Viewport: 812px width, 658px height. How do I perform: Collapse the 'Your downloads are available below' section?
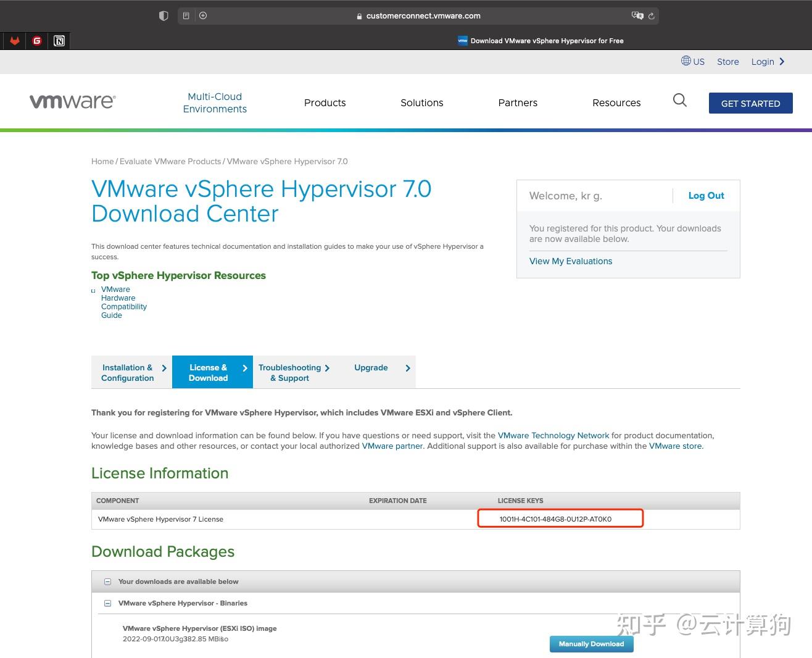coord(107,581)
